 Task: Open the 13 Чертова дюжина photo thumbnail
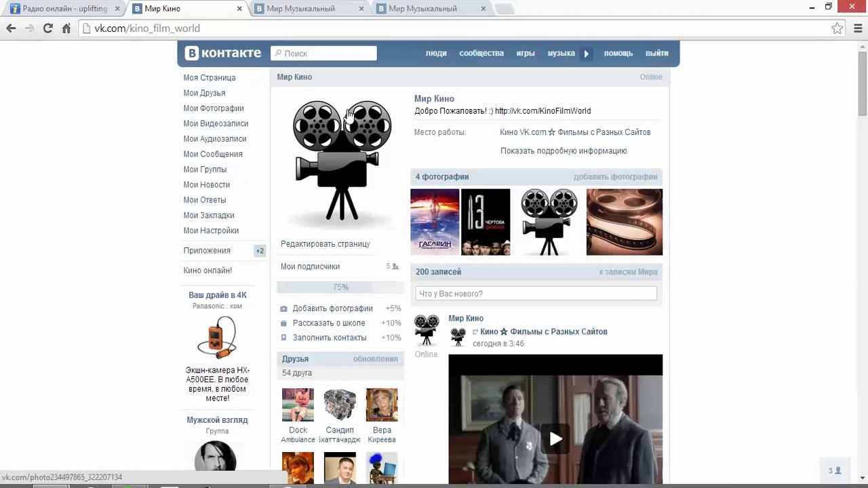click(x=486, y=222)
